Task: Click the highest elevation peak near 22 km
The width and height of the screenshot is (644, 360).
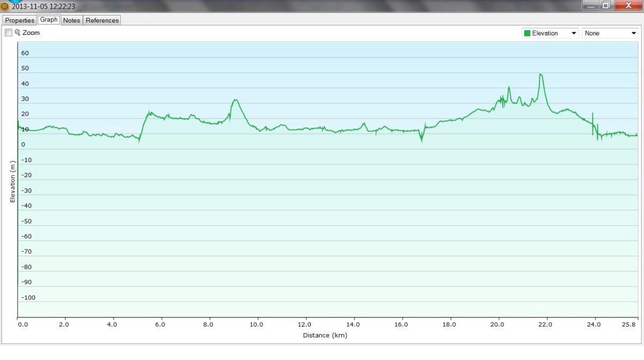Action: (x=541, y=75)
